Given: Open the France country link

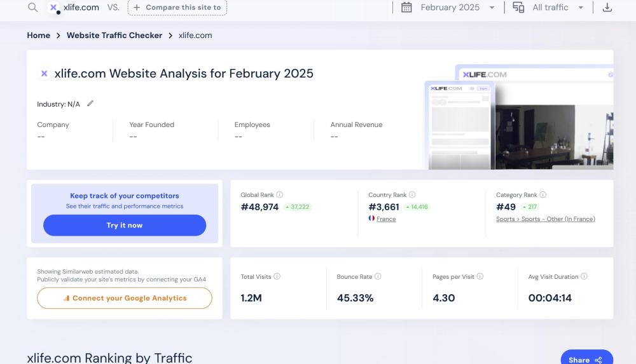Looking at the screenshot, I should pyautogui.click(x=385, y=219).
